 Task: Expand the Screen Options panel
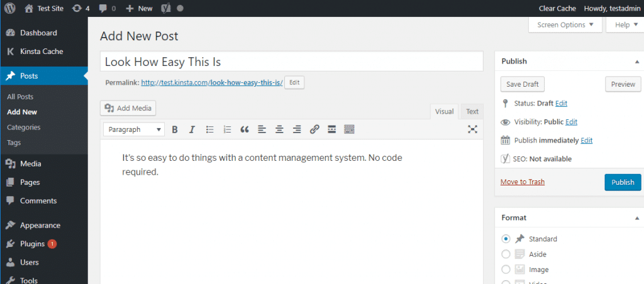coord(565,25)
